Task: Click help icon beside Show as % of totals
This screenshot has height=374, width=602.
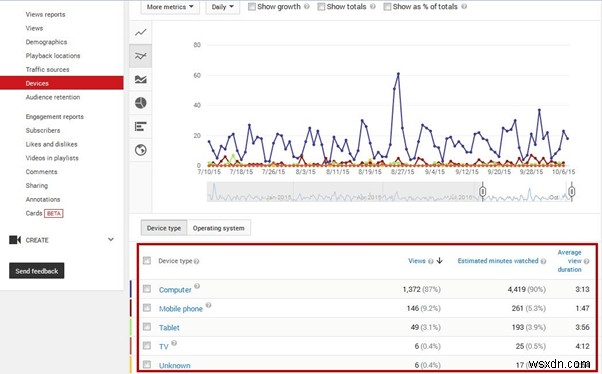Action: (464, 7)
